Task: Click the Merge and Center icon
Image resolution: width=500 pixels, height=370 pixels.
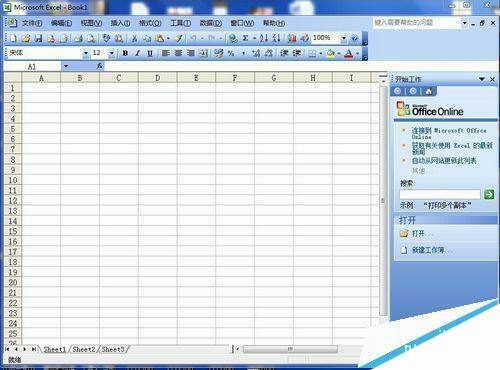Action: pyautogui.click(x=203, y=53)
